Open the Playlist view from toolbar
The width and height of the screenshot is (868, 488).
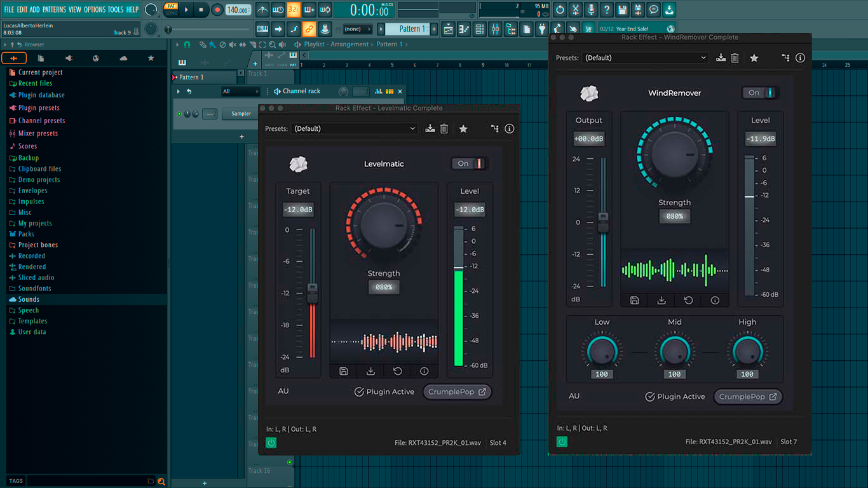pos(448,29)
